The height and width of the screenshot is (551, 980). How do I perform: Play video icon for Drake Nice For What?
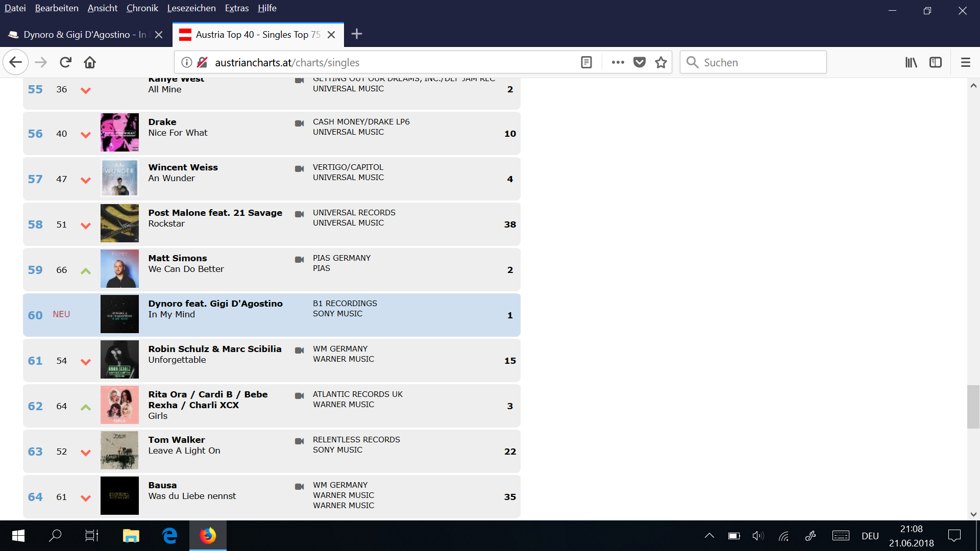tap(300, 123)
